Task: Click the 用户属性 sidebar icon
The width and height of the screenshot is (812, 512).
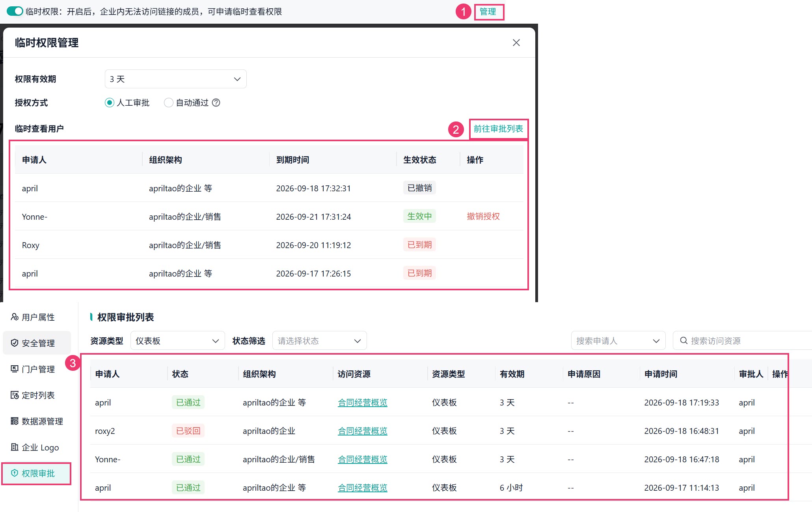Action: click(x=15, y=317)
